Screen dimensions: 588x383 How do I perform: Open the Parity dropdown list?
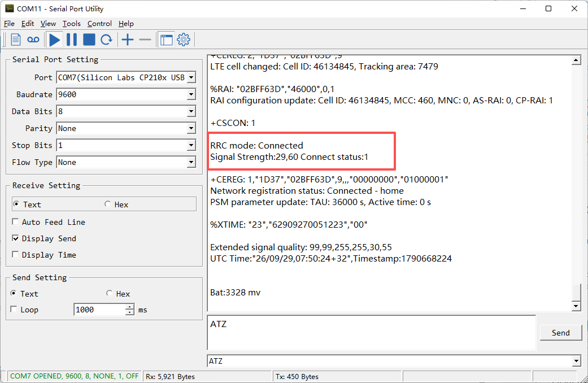pos(191,128)
